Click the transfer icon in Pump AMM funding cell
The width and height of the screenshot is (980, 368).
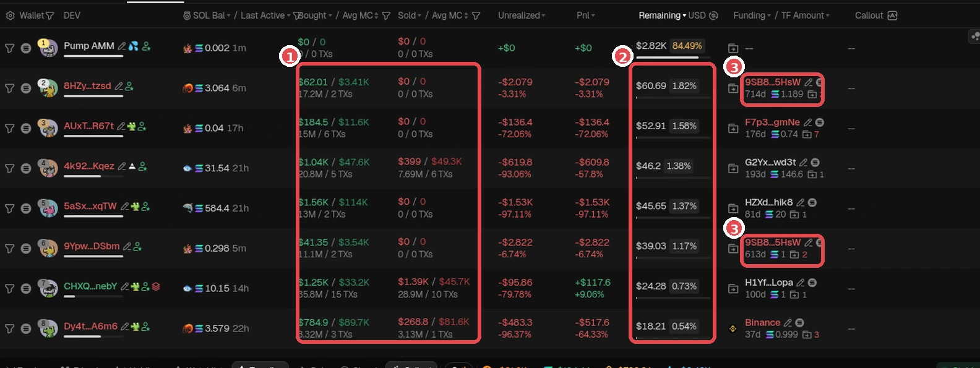pyautogui.click(x=733, y=48)
